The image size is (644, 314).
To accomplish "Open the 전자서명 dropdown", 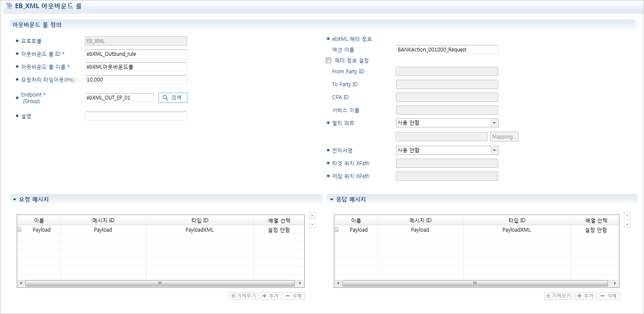I will pos(494,150).
